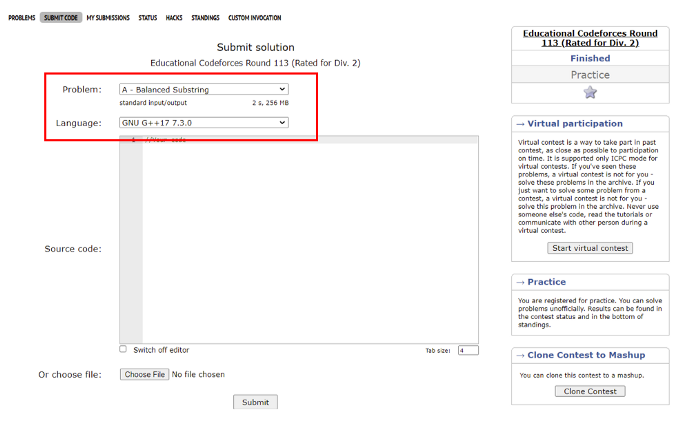Viewport: 700px width, 427px height.
Task: Click the Clone Contest button
Action: click(590, 391)
